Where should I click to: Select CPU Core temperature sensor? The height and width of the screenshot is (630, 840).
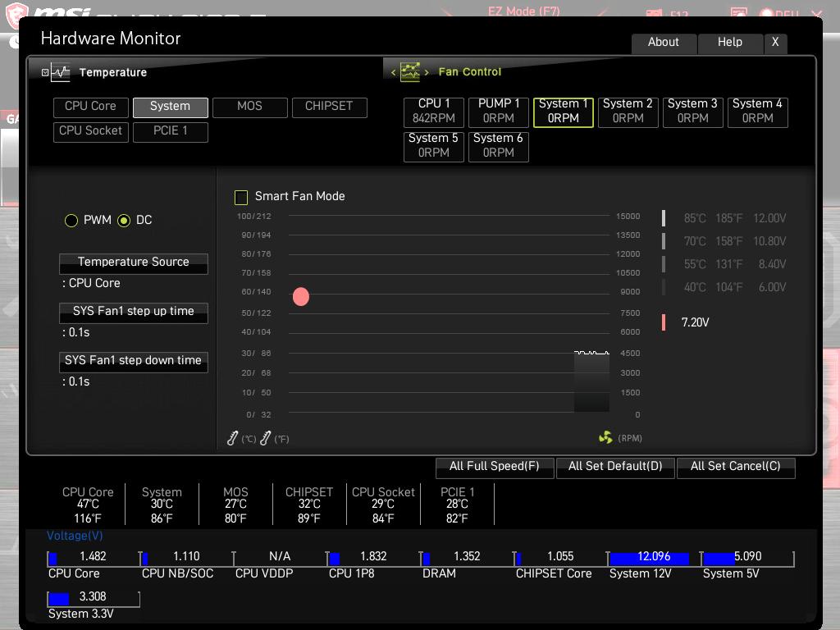point(90,107)
